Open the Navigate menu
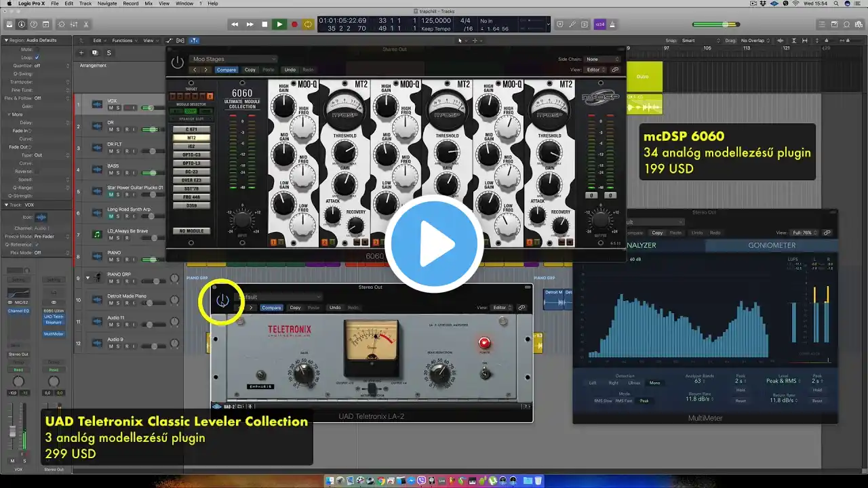Image resolution: width=868 pixels, height=488 pixels. point(107,3)
